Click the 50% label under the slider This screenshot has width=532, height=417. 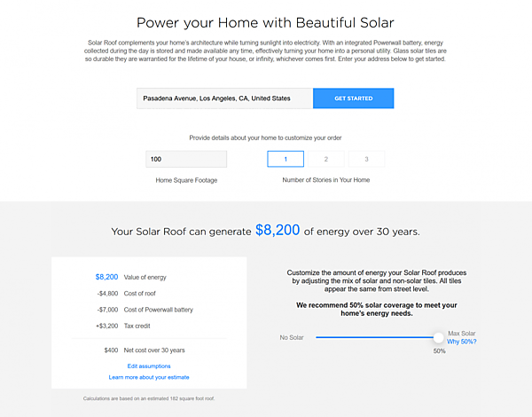[x=439, y=351]
